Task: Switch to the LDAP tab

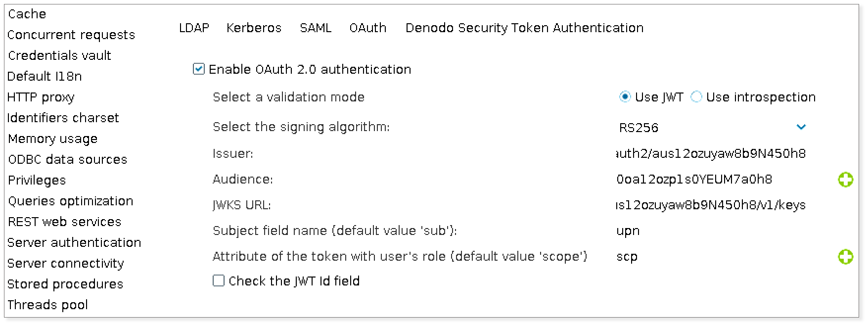Action: tap(193, 28)
